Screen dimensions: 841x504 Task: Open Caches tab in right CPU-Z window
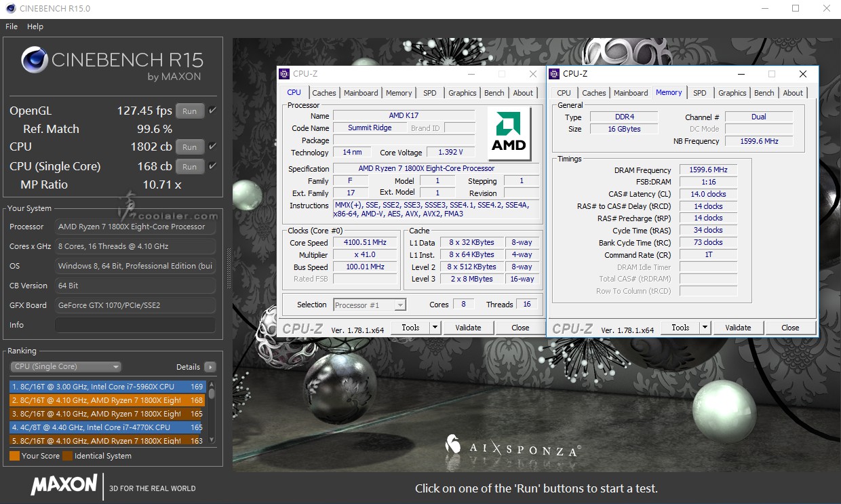pos(594,93)
